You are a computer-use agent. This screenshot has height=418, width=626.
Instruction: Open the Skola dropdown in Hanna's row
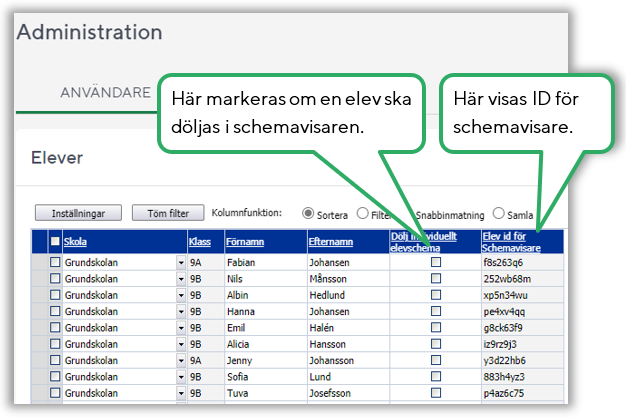181,311
